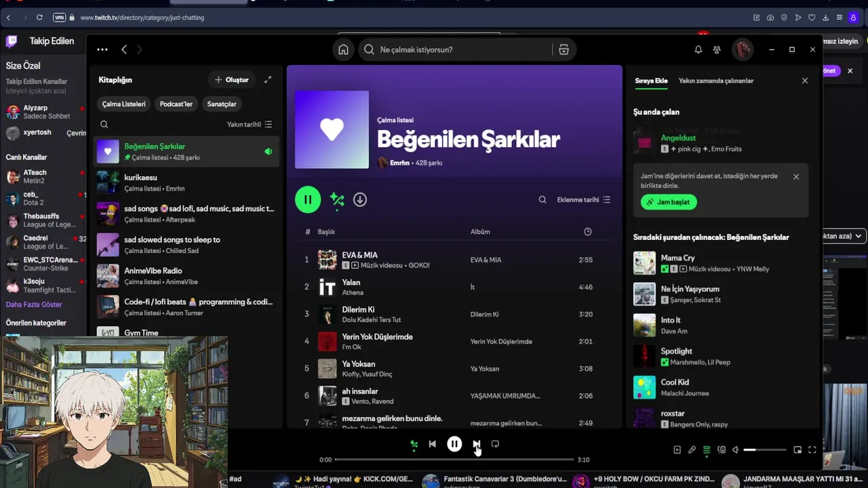Open the Spotify friend activity icon
The width and height of the screenshot is (868, 488).
717,49
